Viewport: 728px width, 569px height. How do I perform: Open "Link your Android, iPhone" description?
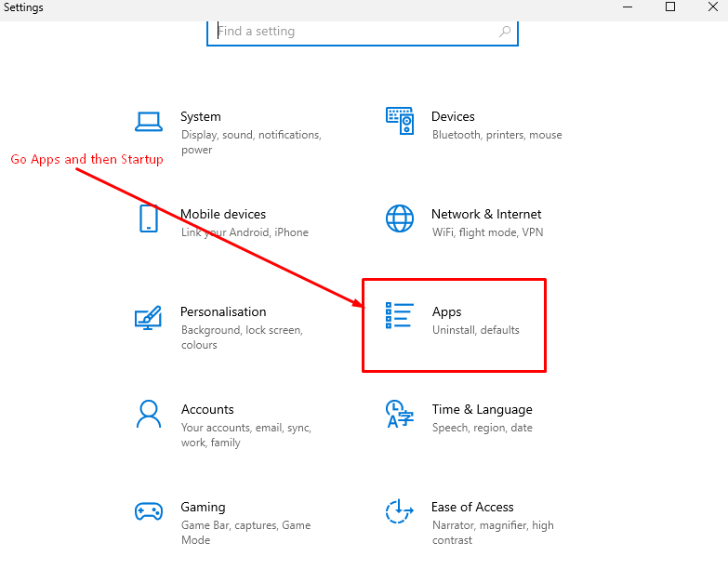point(245,232)
